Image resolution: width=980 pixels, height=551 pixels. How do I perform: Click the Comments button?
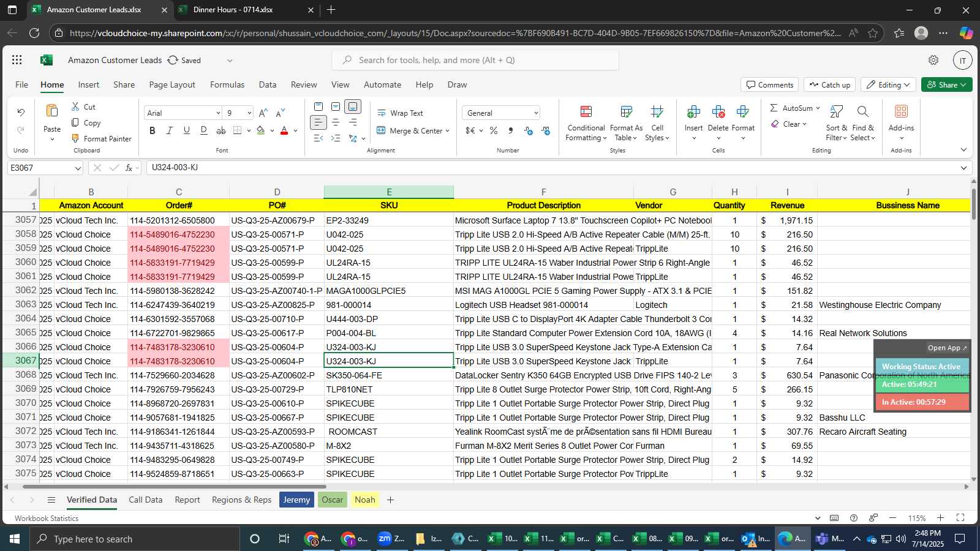[x=770, y=84]
